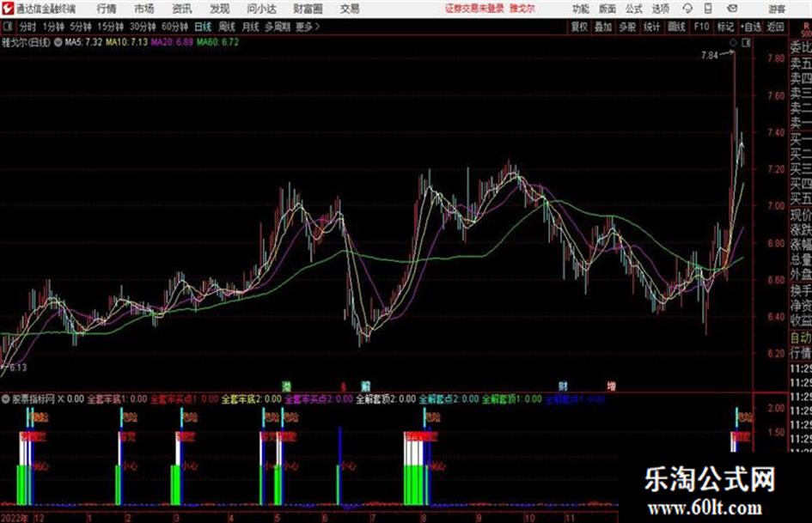Toggle the side panel icon at chart top-right
The height and width of the screenshot is (523, 812).
(746, 43)
